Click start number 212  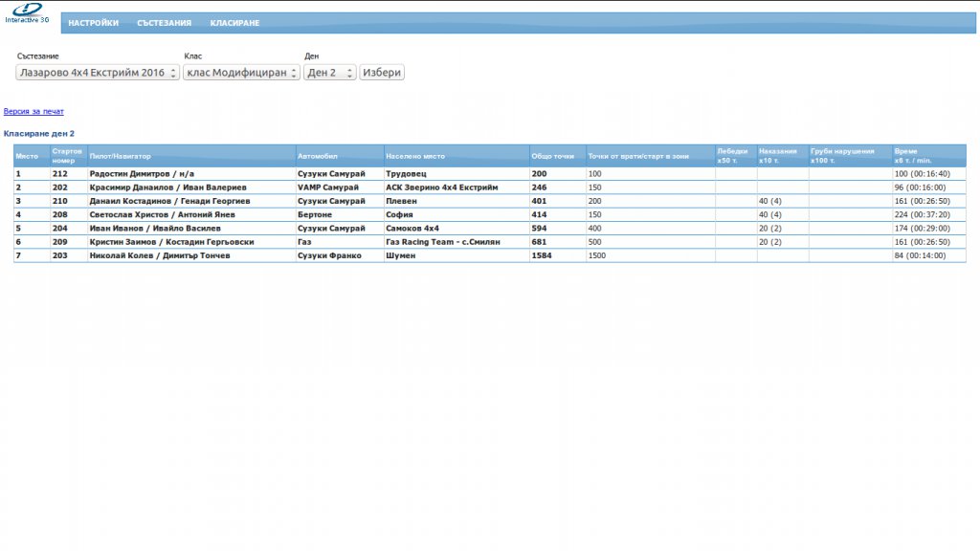pyautogui.click(x=60, y=174)
